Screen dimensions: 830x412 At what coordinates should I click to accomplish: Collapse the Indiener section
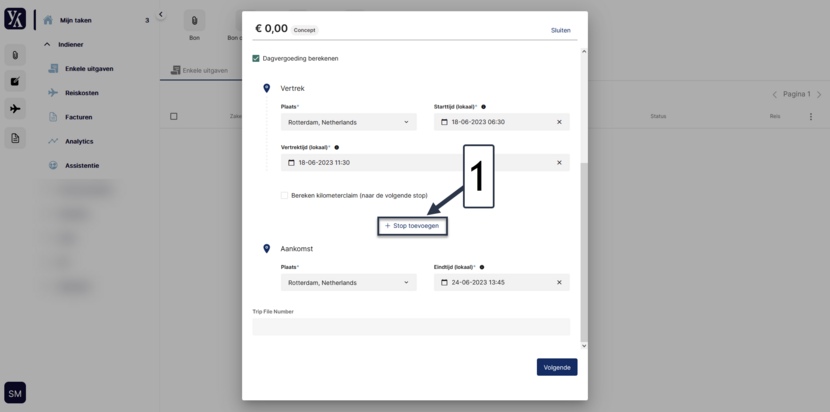point(47,44)
